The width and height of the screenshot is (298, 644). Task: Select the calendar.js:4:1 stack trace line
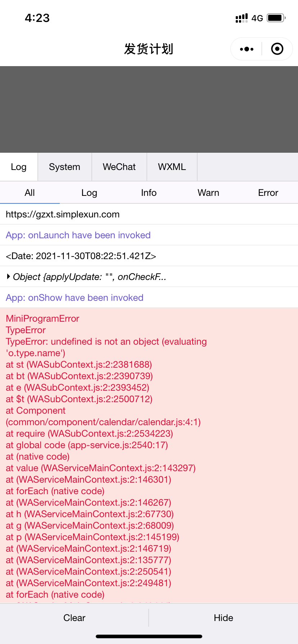point(103,422)
